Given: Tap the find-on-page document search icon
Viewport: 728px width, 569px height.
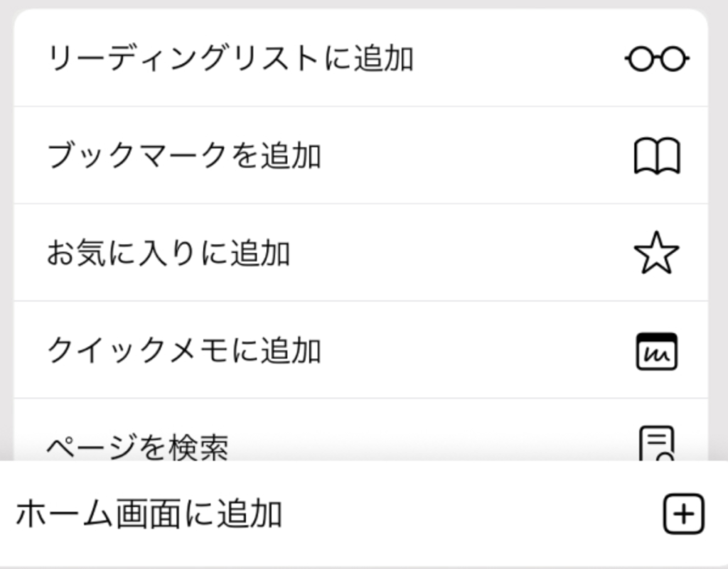Looking at the screenshot, I should click(656, 444).
